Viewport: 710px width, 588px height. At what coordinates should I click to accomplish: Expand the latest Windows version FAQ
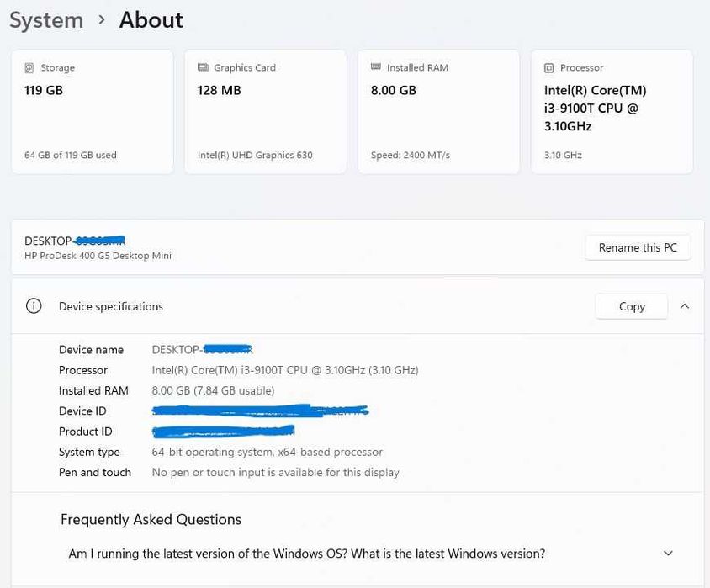(668, 554)
